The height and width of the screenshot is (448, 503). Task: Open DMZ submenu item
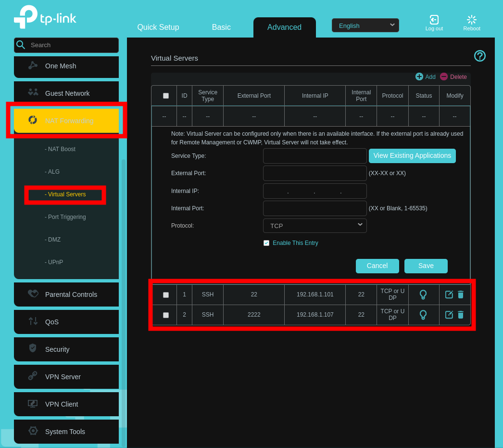tap(52, 240)
